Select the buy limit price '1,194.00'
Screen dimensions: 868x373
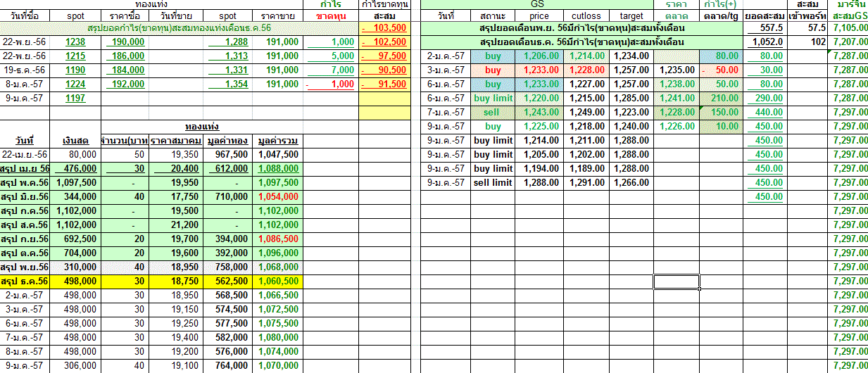tap(539, 168)
